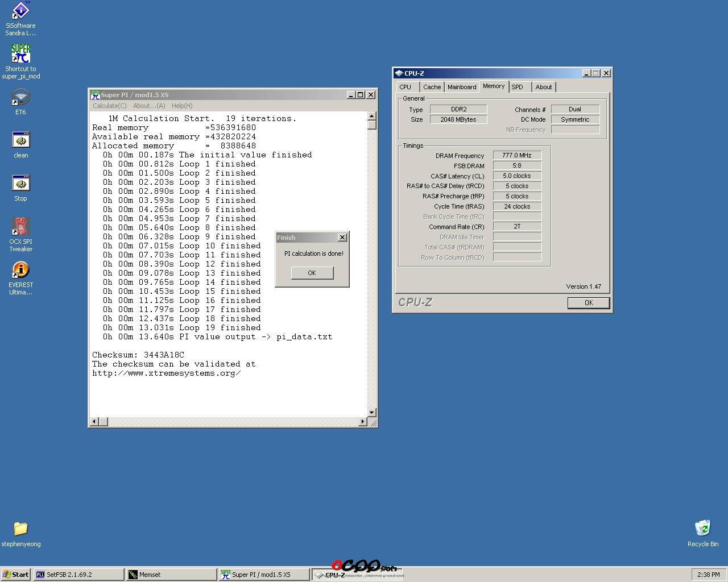Select the ET6 desktop icon
Image resolution: width=728 pixels, height=582 pixels.
pyautogui.click(x=20, y=97)
